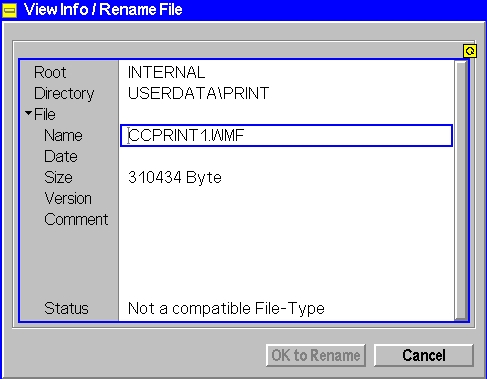Select the Comment label
487x379 pixels.
pos(76,219)
